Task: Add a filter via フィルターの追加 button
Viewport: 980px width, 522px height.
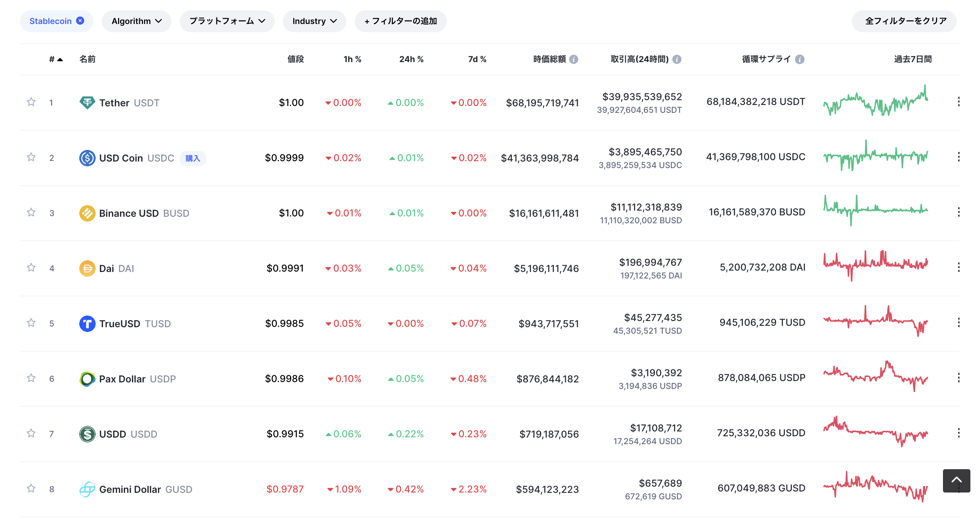Action: click(401, 21)
